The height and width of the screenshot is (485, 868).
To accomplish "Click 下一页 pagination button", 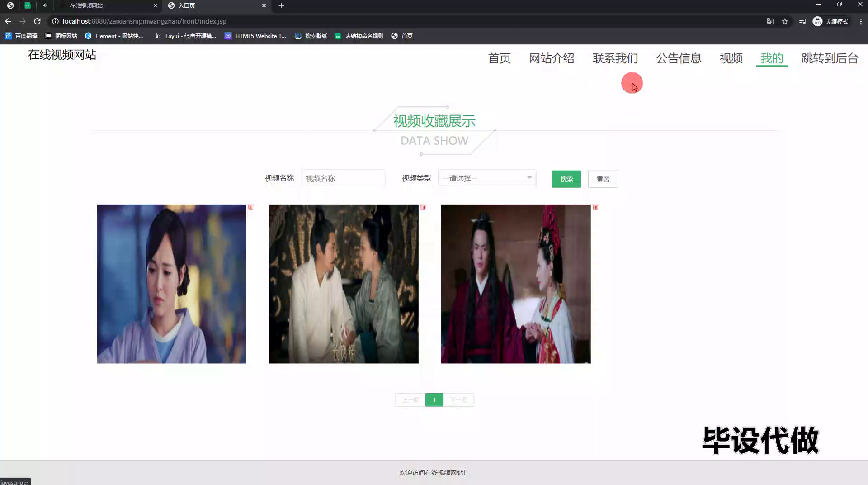I will (458, 400).
